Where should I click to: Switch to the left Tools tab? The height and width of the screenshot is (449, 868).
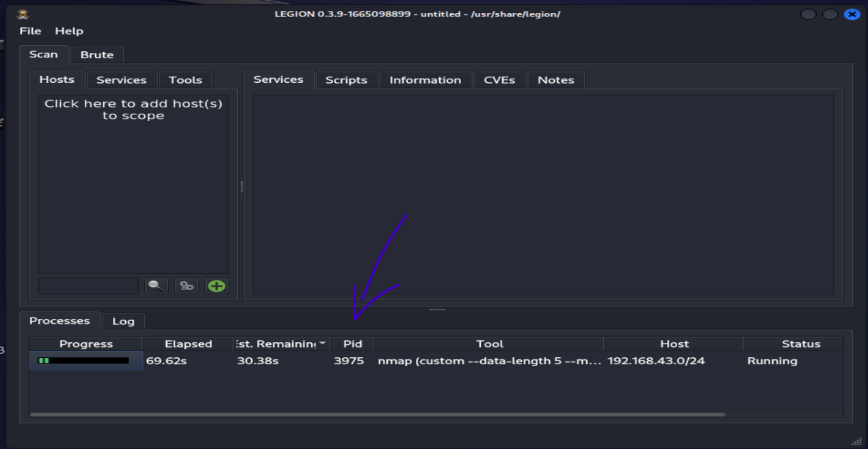185,80
